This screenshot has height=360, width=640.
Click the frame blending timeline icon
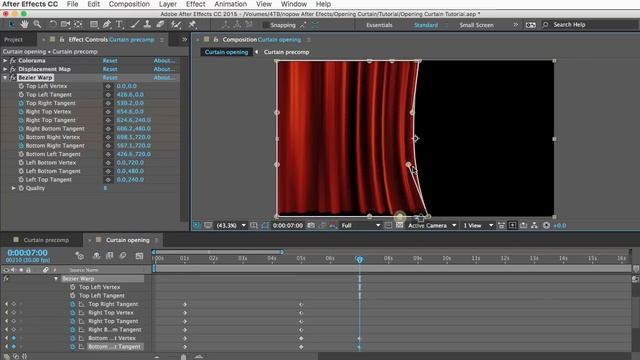coord(109,256)
